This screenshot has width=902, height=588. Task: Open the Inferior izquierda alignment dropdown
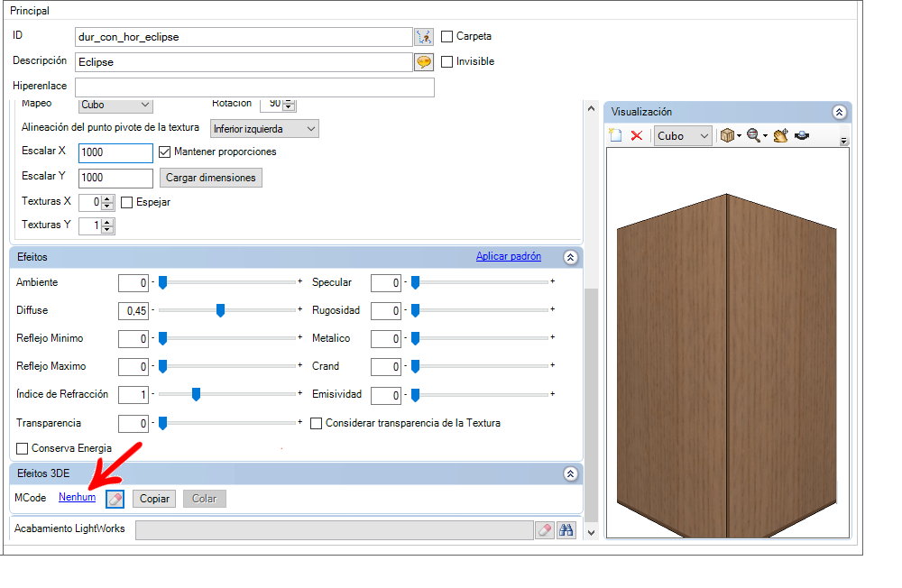click(264, 129)
